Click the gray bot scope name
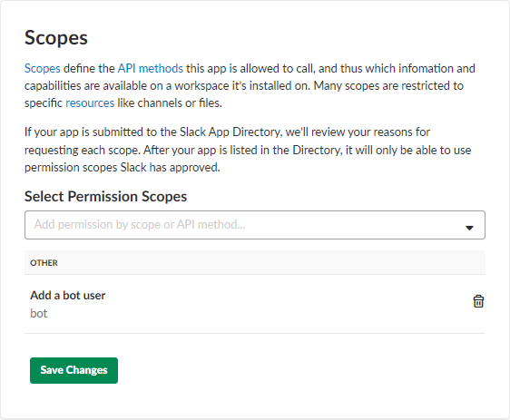 click(x=39, y=313)
